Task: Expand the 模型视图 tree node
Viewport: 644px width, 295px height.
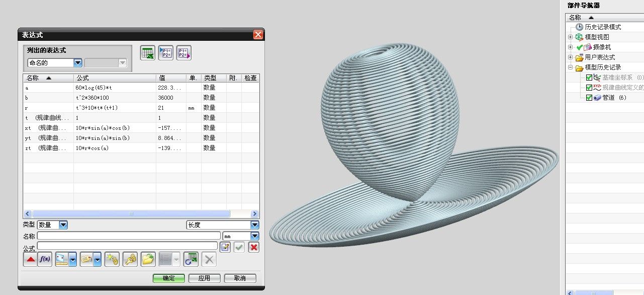Action: click(570, 37)
